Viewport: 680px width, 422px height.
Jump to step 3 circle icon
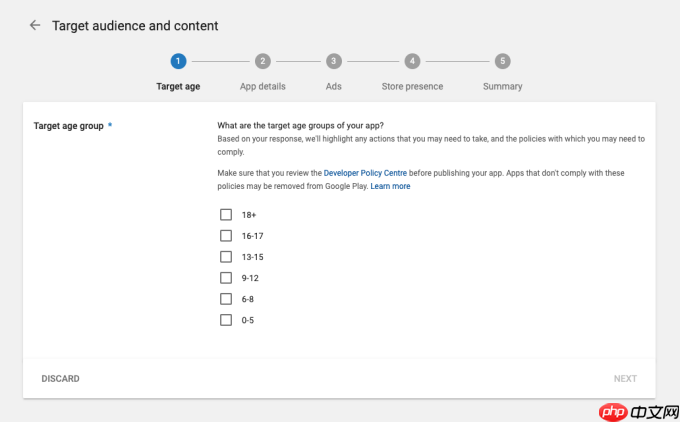pos(333,61)
